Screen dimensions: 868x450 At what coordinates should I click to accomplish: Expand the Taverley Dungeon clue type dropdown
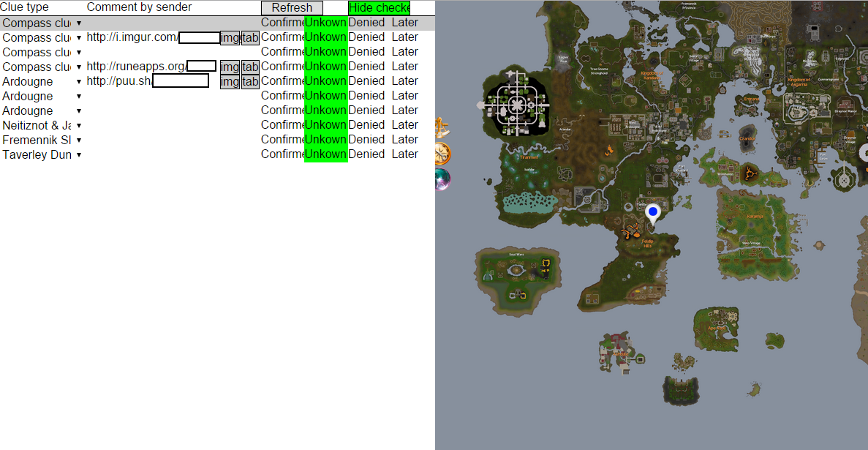pos(42,154)
